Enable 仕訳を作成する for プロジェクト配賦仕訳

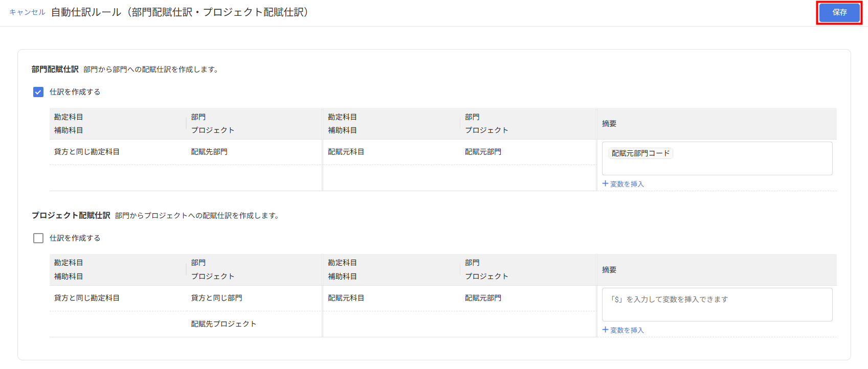tap(38, 238)
